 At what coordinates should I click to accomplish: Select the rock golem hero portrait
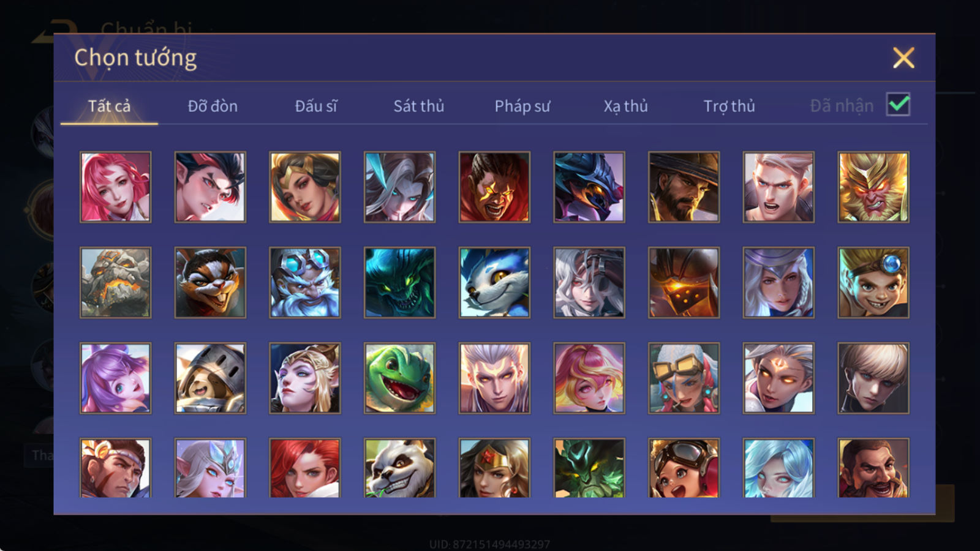tap(115, 282)
